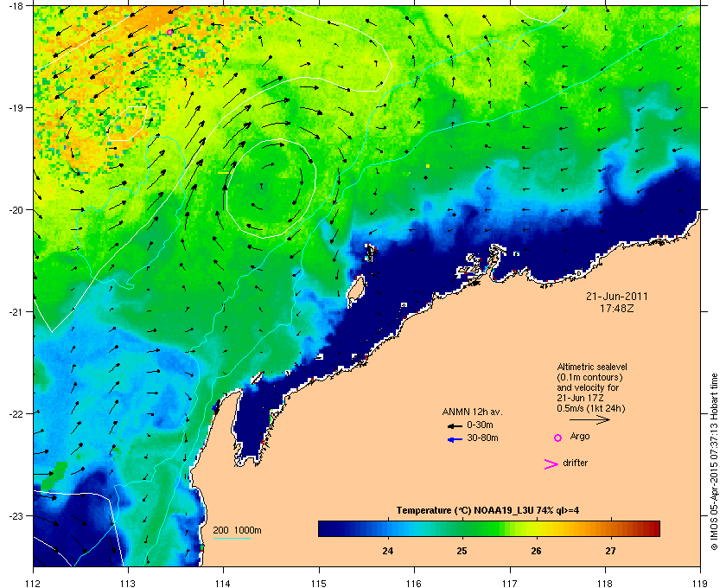Click the '30-80m' legend label
This screenshot has height=588, width=726.
(482, 438)
